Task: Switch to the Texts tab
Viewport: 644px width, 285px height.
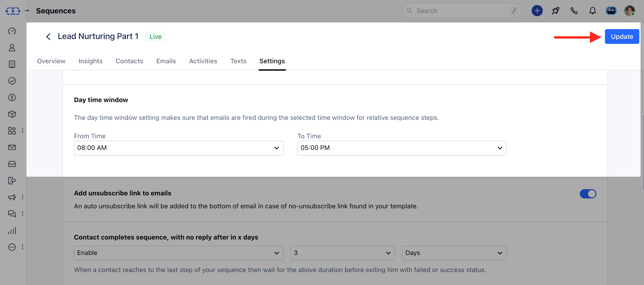Action: (238, 61)
